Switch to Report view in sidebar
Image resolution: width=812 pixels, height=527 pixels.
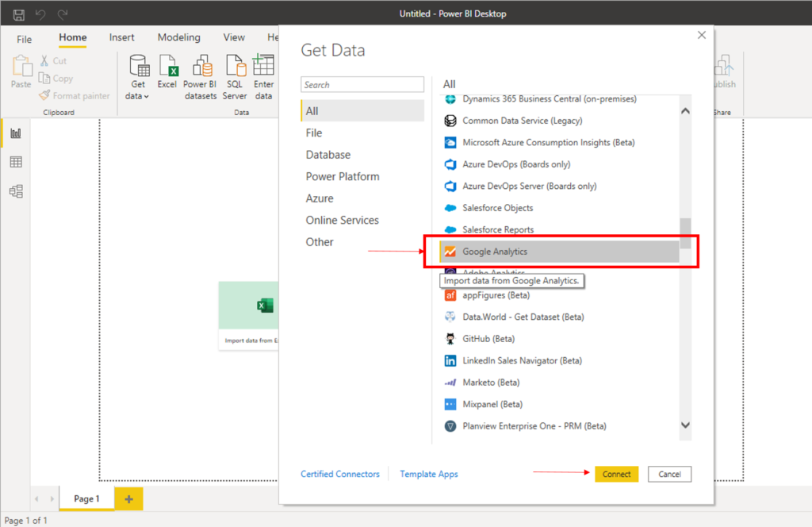pyautogui.click(x=16, y=133)
